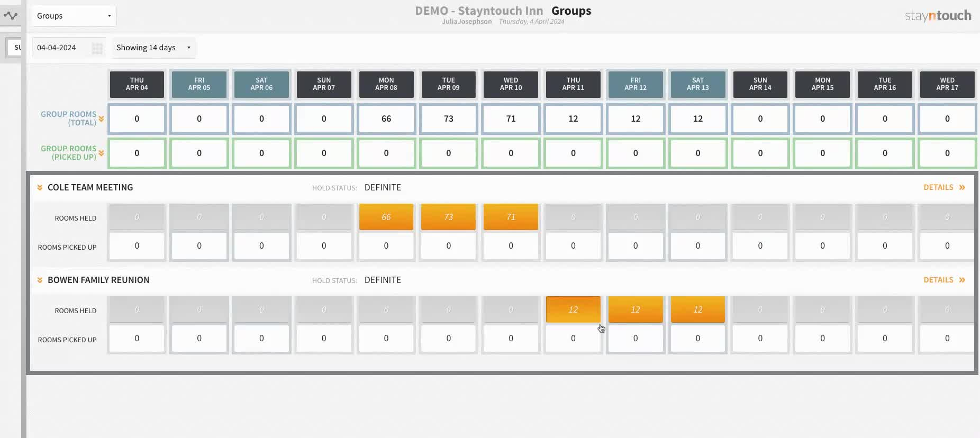The image size is (980, 438).
Task: Click the Bowen Family Reunion group name
Action: click(98, 280)
